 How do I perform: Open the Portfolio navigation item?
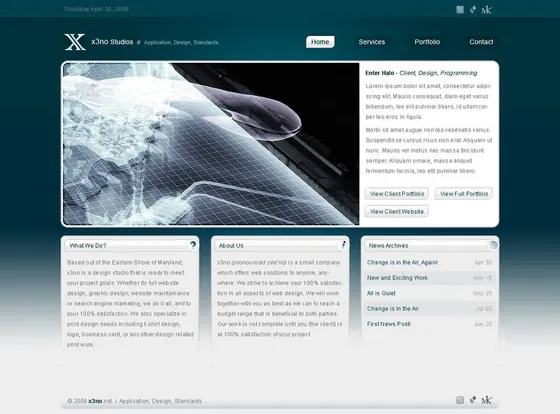427,42
